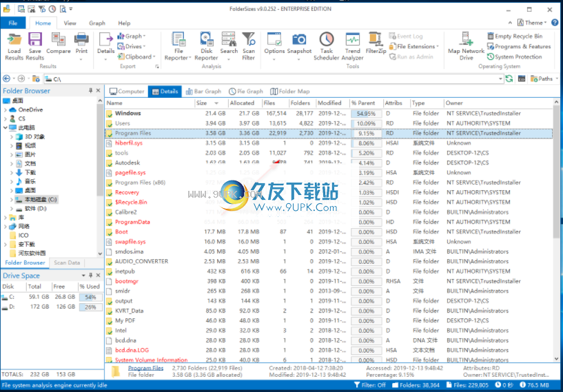Viewport: 563px width, 392px height.
Task: Click the file list vertical scrollbar
Action: click(556, 231)
